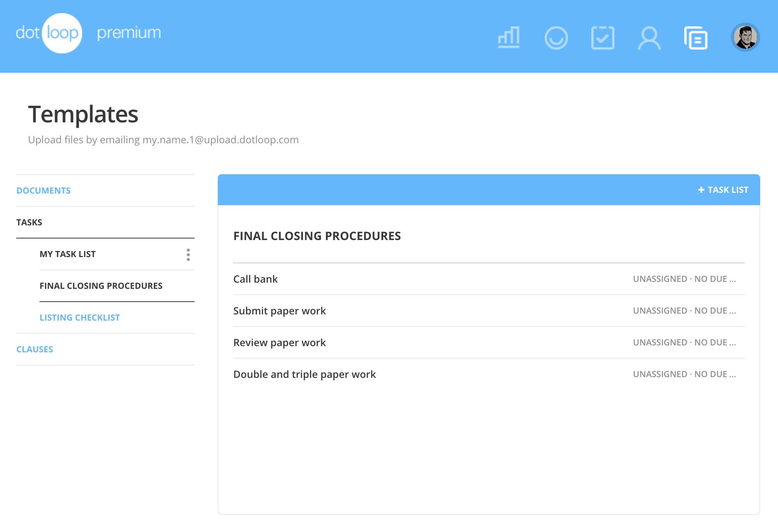The image size is (778, 532).
Task: Open the Listing Checklist link
Action: click(x=79, y=317)
